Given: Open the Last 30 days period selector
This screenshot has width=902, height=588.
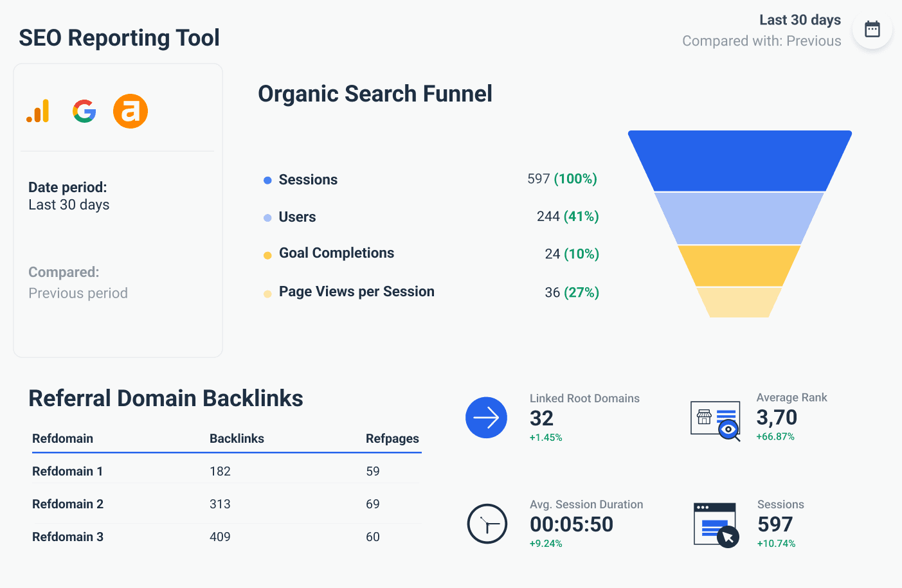Looking at the screenshot, I should (800, 20).
